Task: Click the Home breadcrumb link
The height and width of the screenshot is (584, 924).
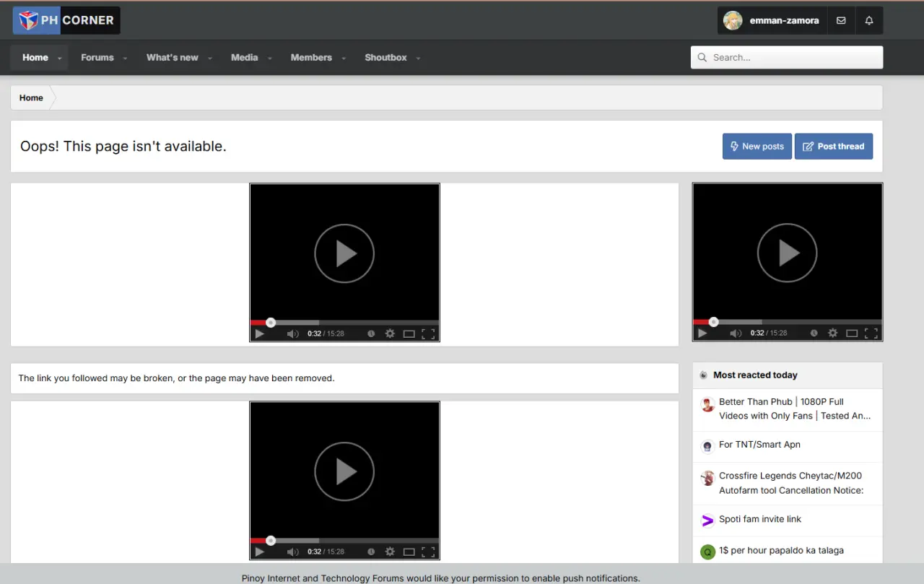Action: (x=31, y=98)
